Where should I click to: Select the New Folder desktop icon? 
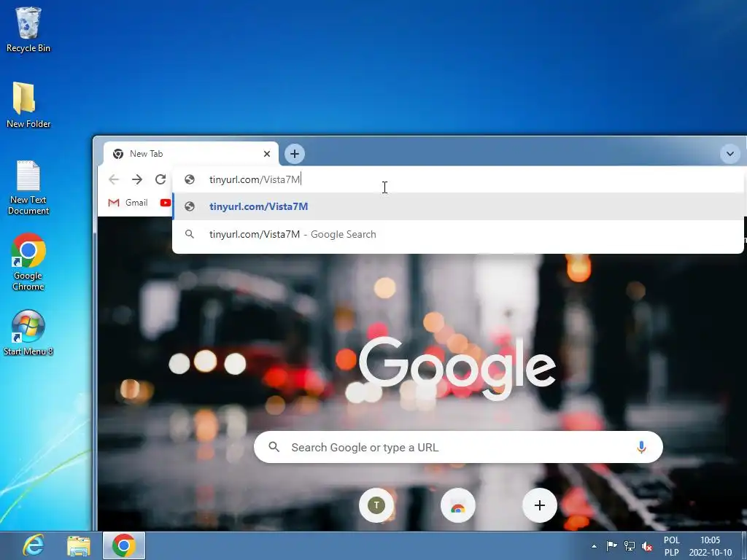coord(28,105)
